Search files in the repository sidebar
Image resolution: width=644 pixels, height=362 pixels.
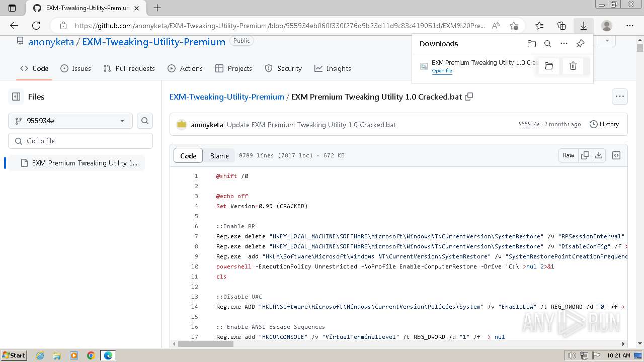(145, 121)
